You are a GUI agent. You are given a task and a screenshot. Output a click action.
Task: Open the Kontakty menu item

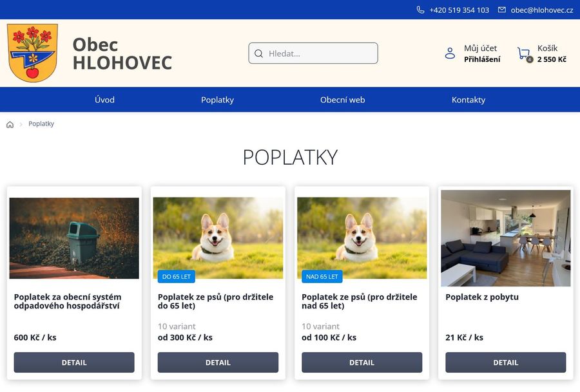(x=469, y=100)
